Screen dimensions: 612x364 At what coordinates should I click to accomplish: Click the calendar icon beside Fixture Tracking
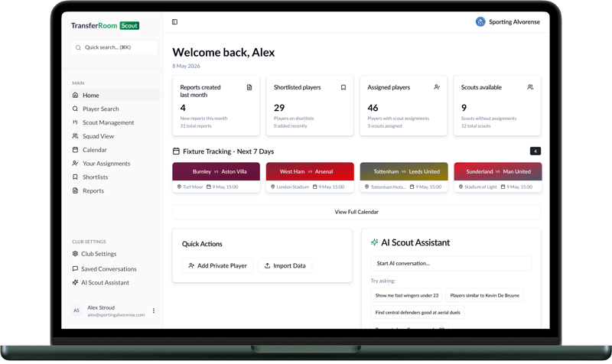[x=176, y=151]
